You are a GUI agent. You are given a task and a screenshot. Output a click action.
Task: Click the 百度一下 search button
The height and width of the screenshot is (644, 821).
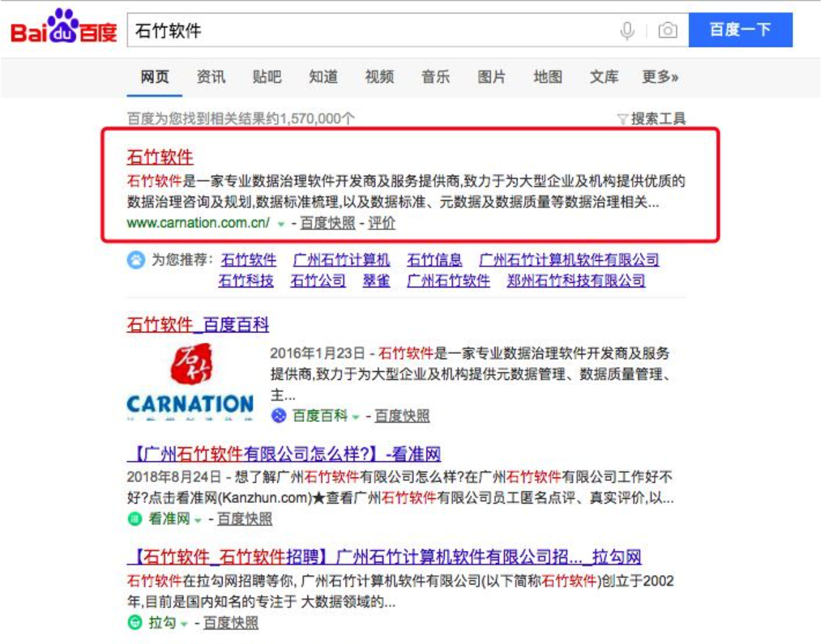(x=740, y=30)
